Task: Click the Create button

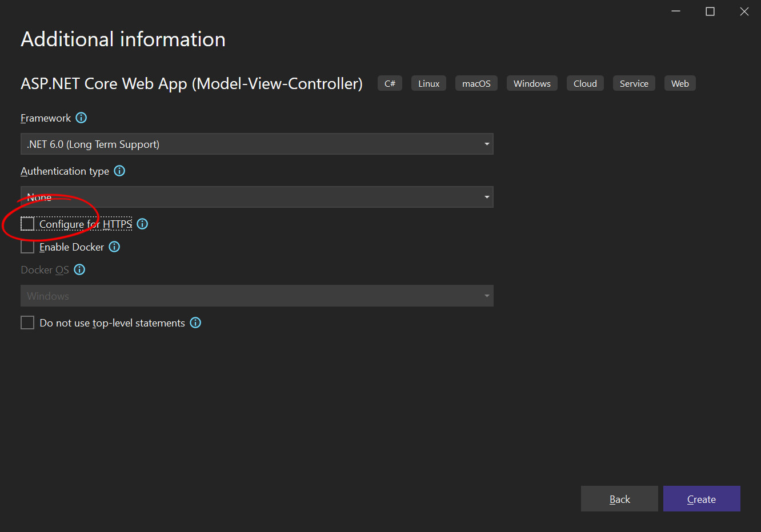Action: (x=702, y=498)
